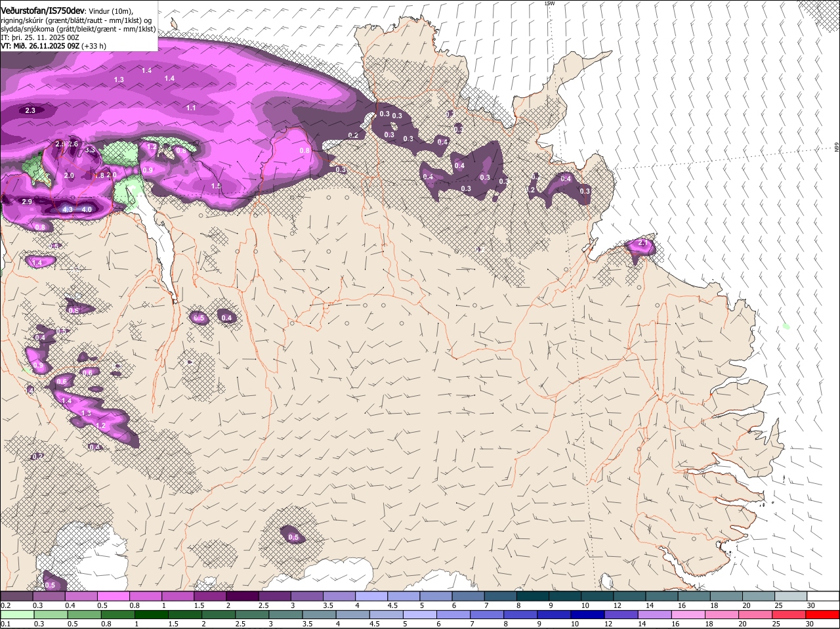Click lower-row green swatch between 0.5 and 0.8

coord(83,614)
